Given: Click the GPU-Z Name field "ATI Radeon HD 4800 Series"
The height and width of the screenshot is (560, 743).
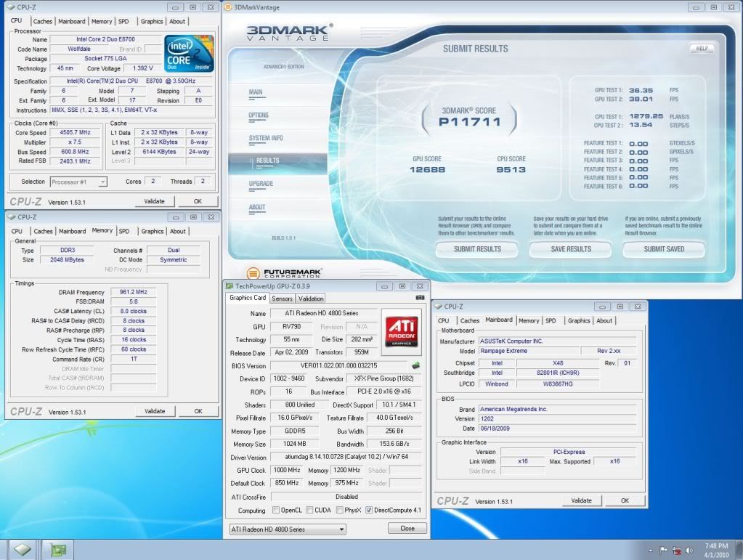Looking at the screenshot, I should 324,313.
